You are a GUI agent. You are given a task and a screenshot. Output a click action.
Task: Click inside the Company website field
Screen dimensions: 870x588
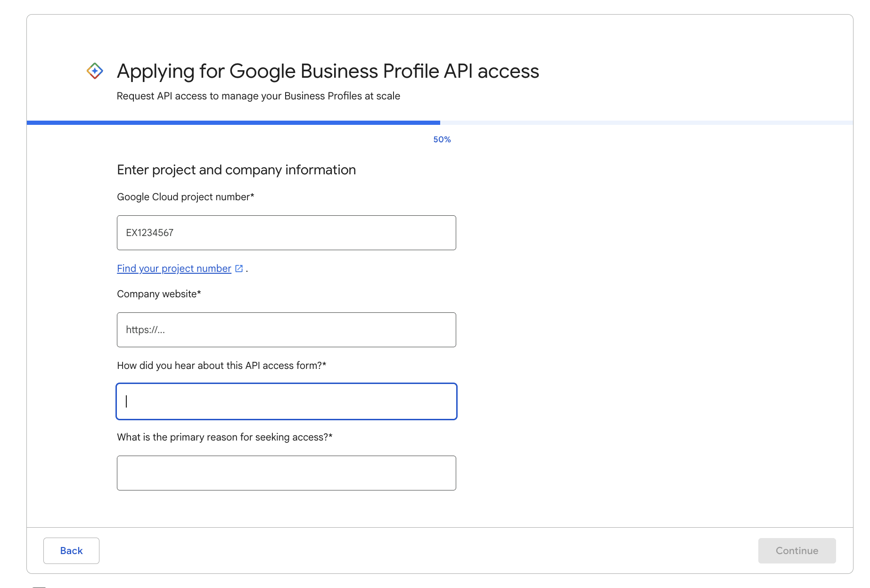pos(286,329)
